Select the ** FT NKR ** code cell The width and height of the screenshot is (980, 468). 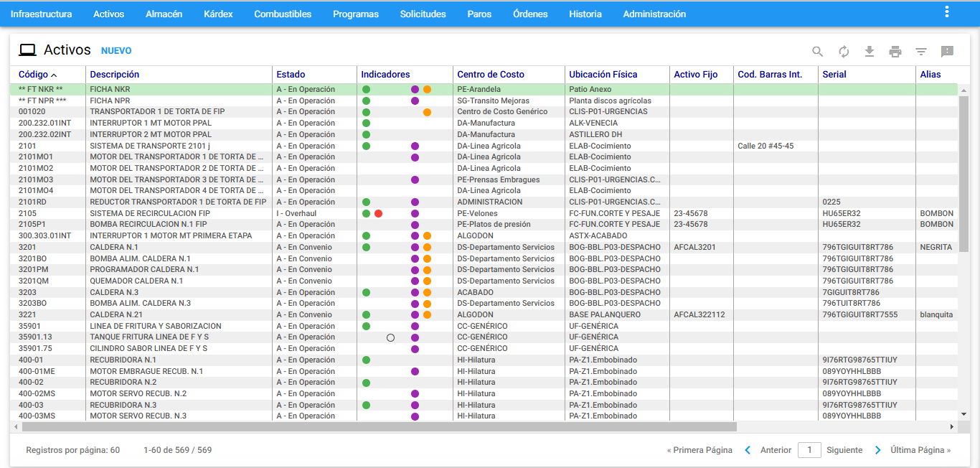[40, 90]
